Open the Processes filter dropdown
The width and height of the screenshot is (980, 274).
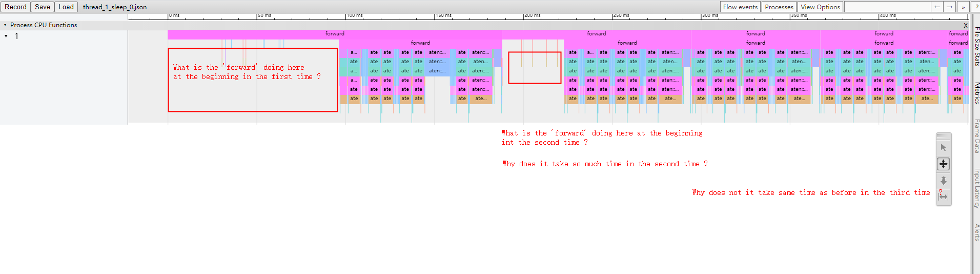[779, 7]
